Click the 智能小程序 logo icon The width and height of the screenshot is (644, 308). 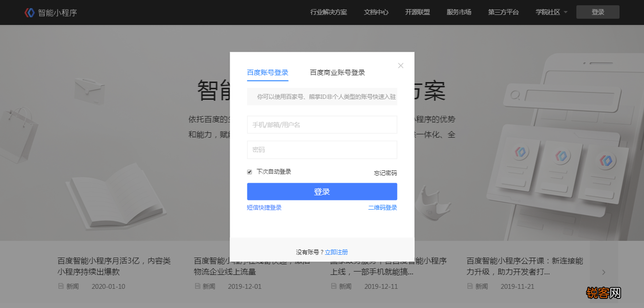pyautogui.click(x=30, y=12)
